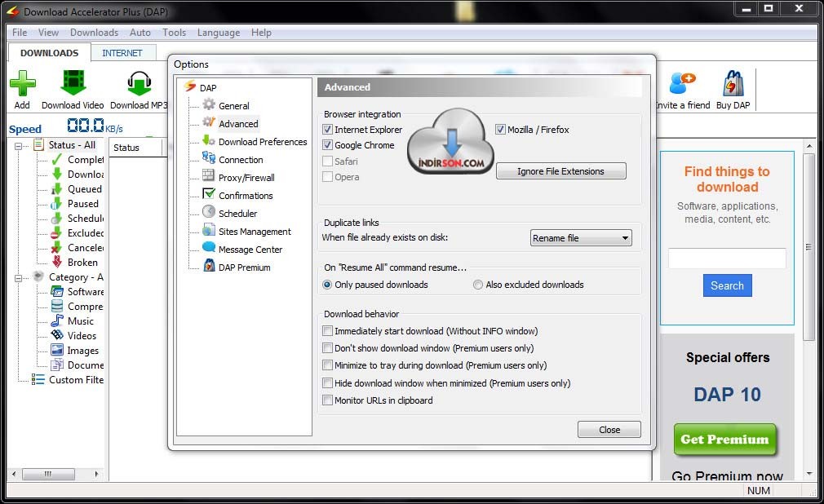The image size is (824, 504).
Task: Click the Invite a friend icon
Action: [x=682, y=83]
